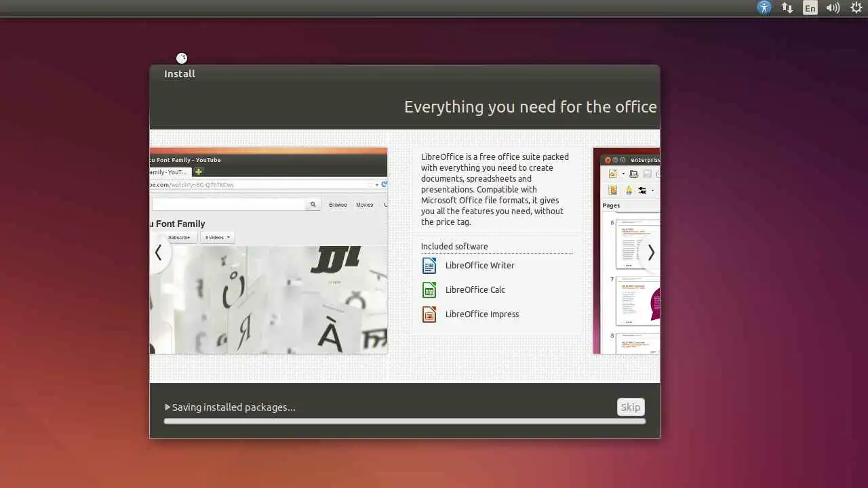Click the 'LibreOffice Calc' label
This screenshot has height=488, width=868.
pos(475,290)
